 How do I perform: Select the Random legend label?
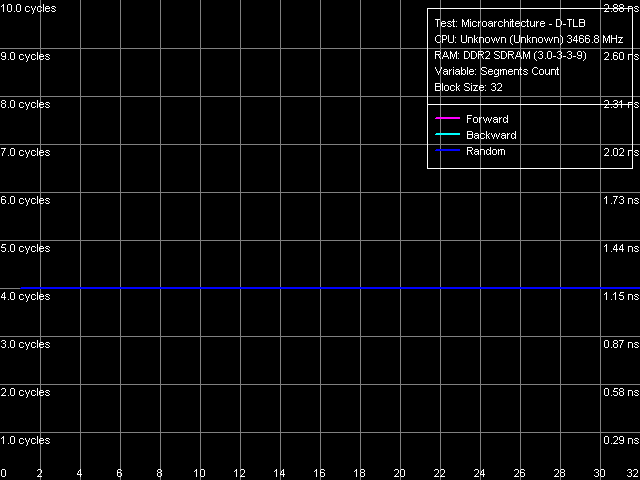tap(485, 151)
